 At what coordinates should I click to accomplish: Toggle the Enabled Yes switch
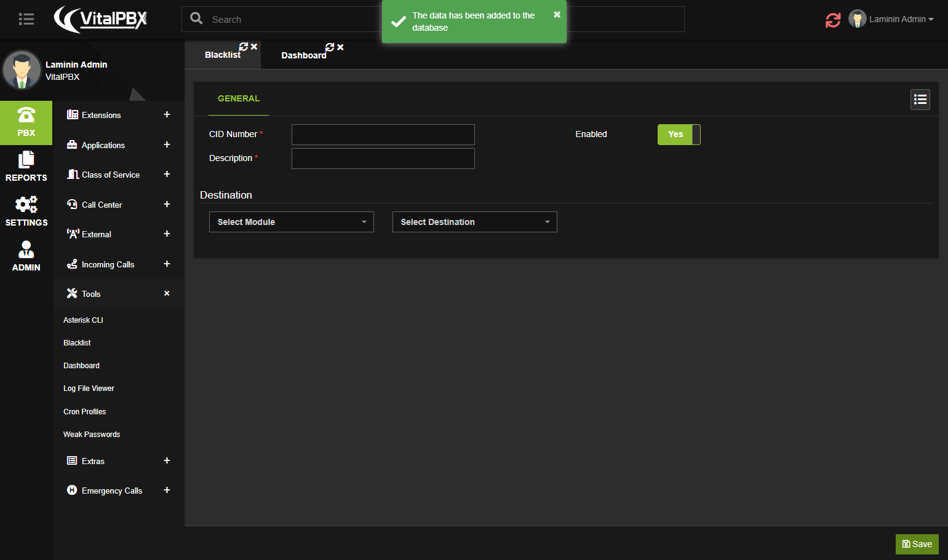(x=679, y=135)
